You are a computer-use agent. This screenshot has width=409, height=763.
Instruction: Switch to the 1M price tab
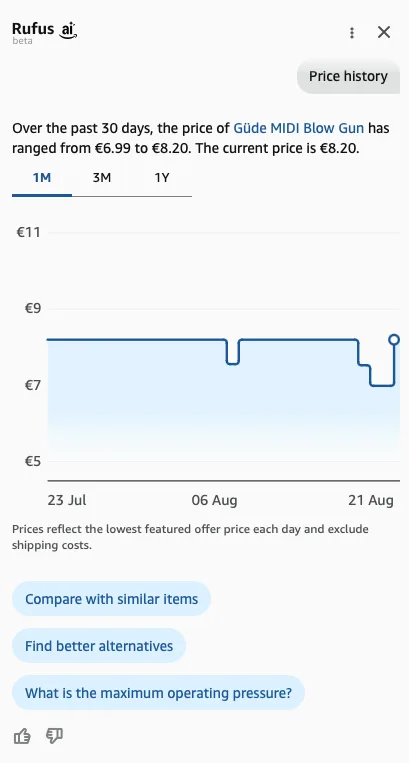tap(42, 178)
